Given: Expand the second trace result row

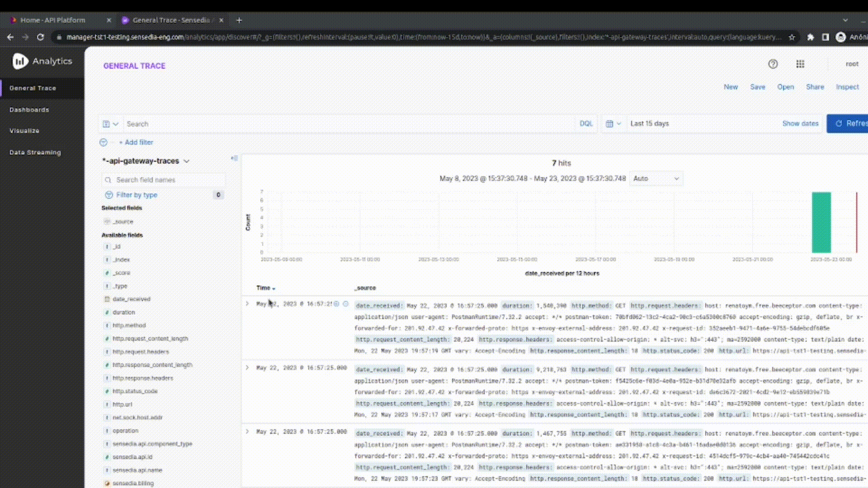Looking at the screenshot, I should coord(246,368).
